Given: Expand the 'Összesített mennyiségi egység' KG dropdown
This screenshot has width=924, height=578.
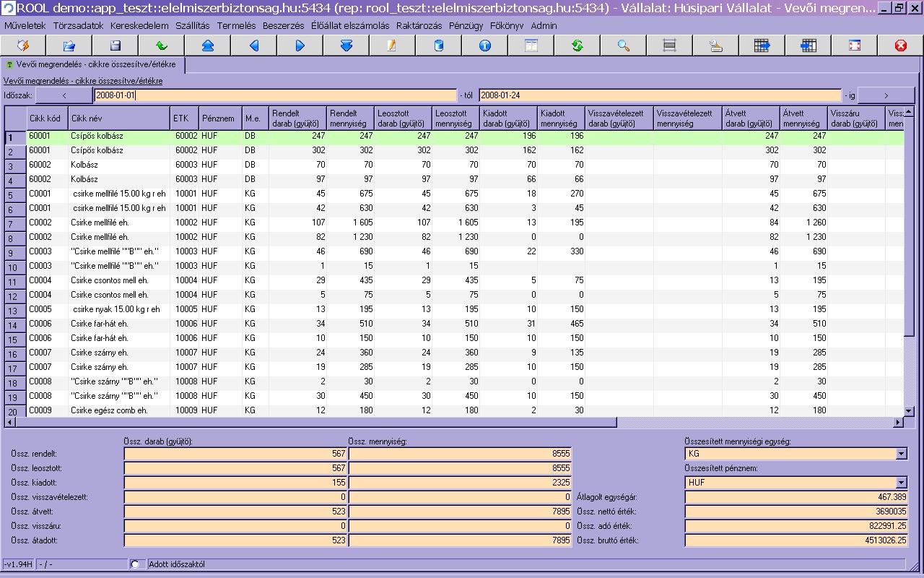Looking at the screenshot, I should (900, 454).
